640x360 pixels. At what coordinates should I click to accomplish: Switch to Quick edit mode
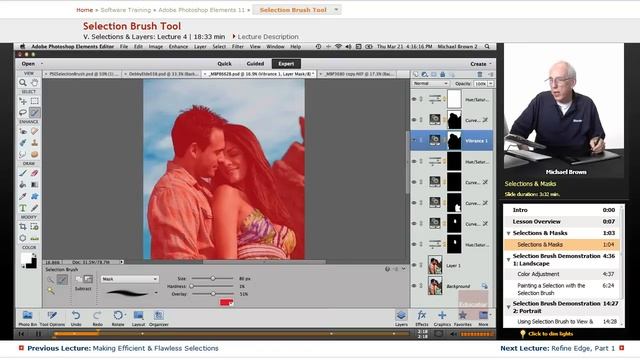[x=224, y=64]
